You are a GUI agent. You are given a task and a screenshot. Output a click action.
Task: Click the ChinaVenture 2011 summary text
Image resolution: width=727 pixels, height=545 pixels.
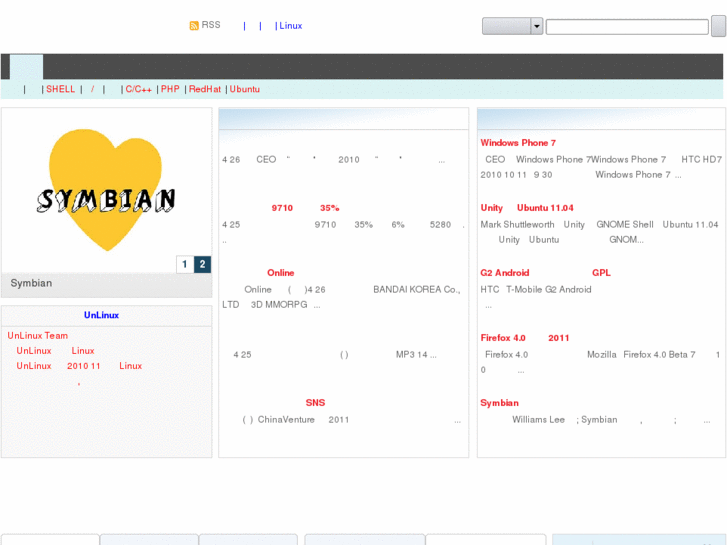pyautogui.click(x=351, y=420)
